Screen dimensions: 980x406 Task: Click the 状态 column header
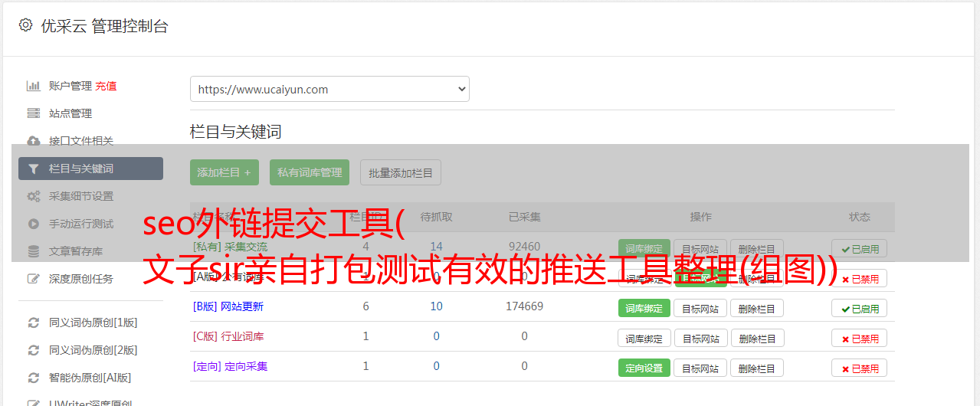[860, 217]
